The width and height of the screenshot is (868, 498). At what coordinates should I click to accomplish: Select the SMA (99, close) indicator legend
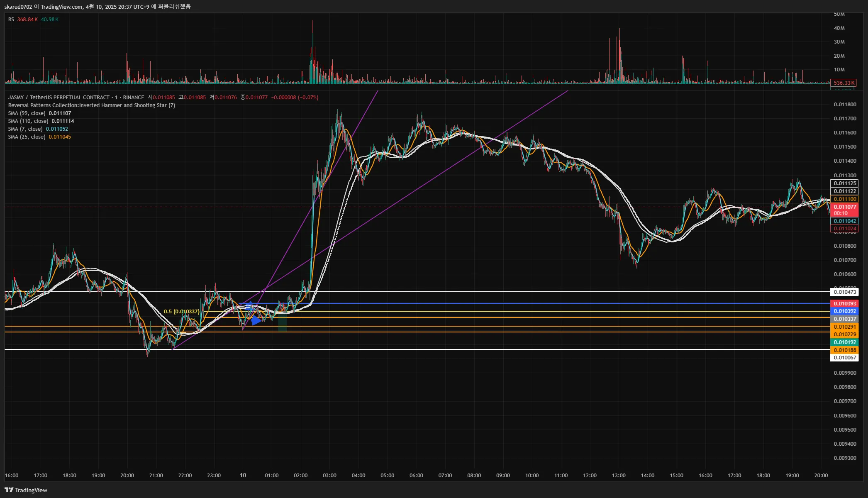39,113
